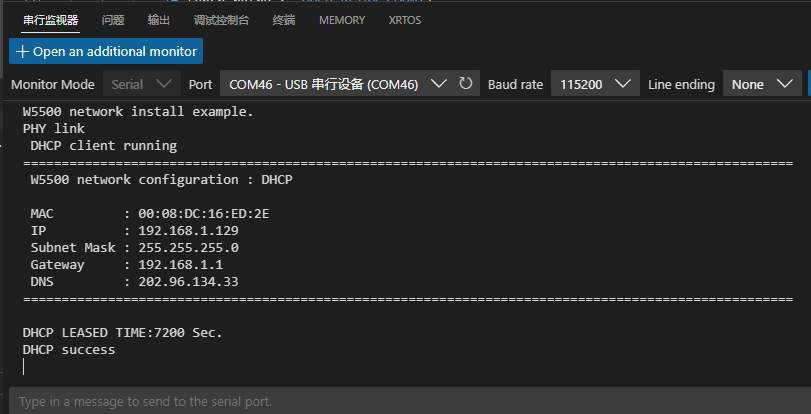Open the XRTOS tab
Image resolution: width=811 pixels, height=414 pixels.
tap(405, 20)
